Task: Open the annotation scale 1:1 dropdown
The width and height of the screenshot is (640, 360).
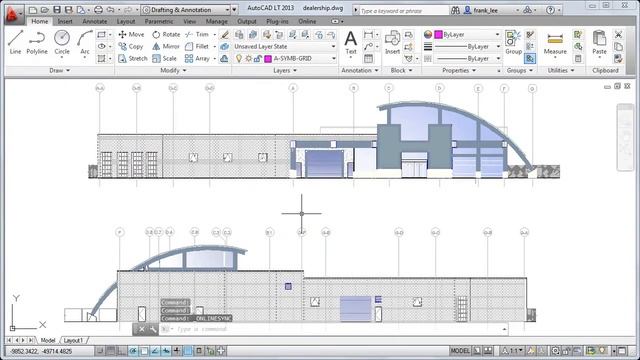Action: pos(512,350)
